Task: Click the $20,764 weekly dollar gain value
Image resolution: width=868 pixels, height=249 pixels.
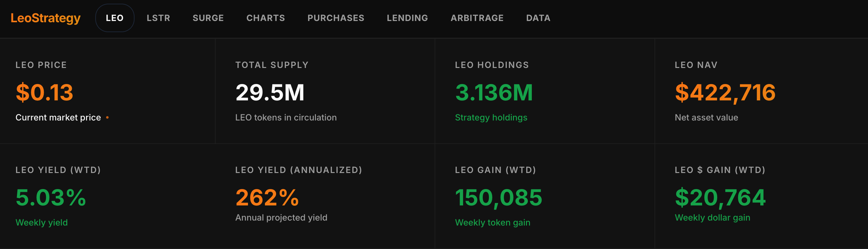Action: coord(721,197)
